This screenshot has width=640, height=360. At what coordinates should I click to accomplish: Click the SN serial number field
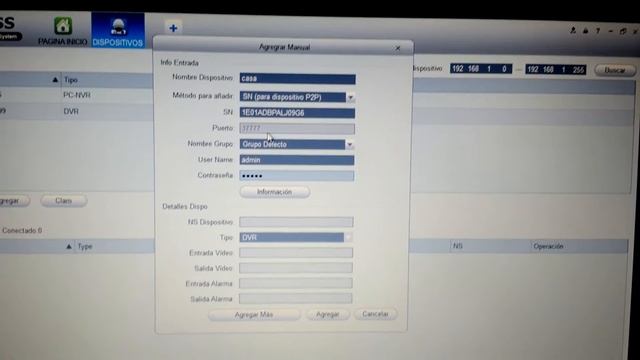[x=297, y=113]
